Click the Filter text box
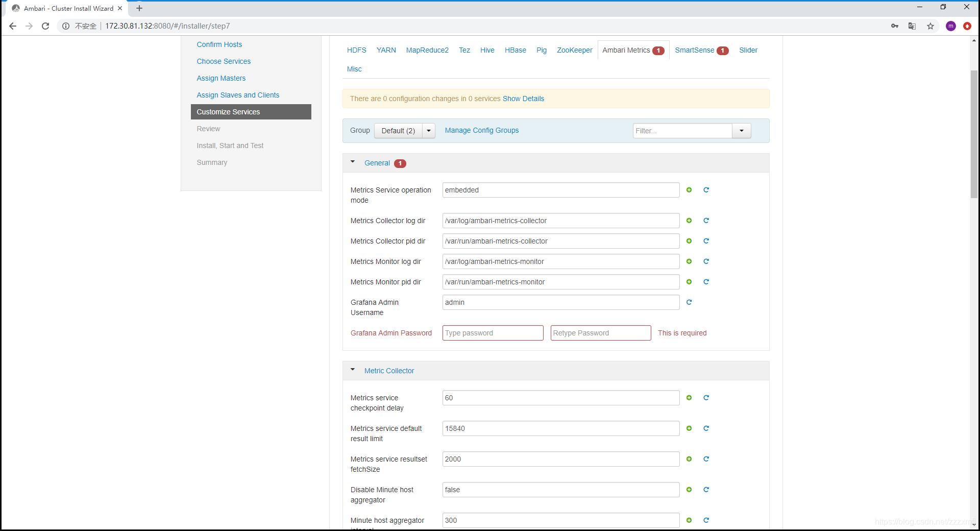980x531 pixels. point(682,131)
